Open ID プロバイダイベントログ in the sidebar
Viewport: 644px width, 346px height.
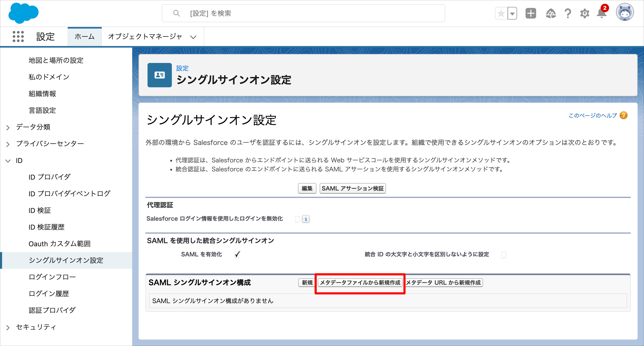tap(70, 194)
